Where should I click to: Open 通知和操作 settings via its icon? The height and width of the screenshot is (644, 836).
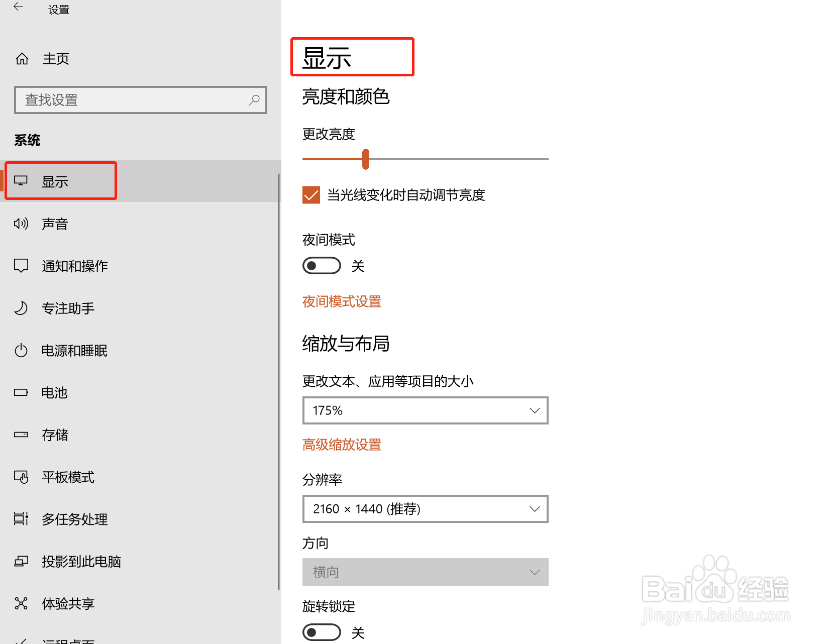click(21, 266)
